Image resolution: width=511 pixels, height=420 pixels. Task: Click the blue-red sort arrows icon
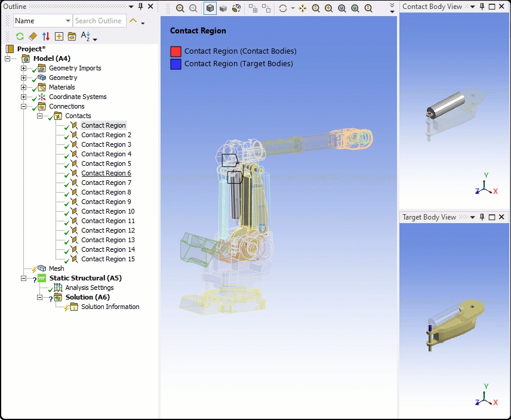point(46,36)
